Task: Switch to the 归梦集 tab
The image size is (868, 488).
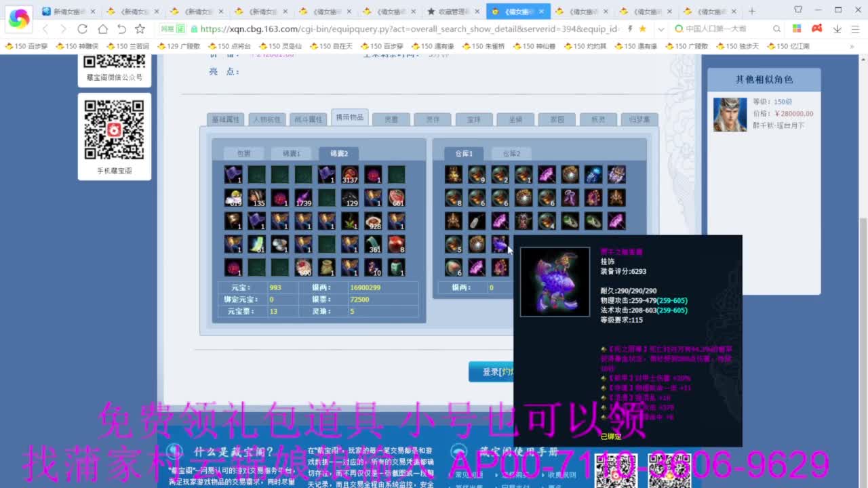Action: point(639,119)
